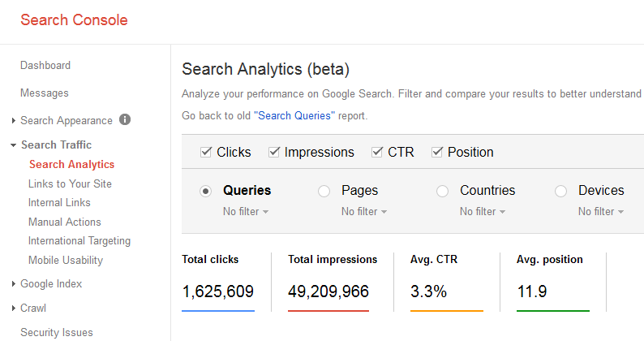Open Mobile Usability in sidebar
This screenshot has height=341, width=644.
(x=66, y=260)
